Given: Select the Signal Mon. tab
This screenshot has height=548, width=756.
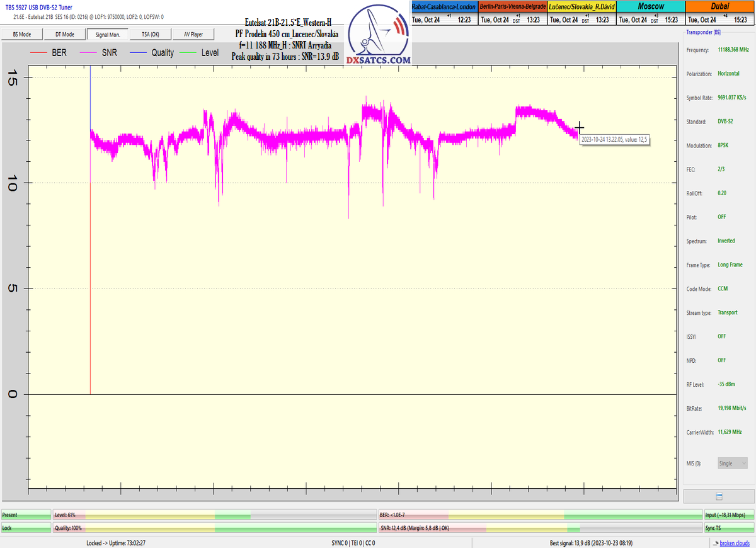Looking at the screenshot, I should [107, 35].
